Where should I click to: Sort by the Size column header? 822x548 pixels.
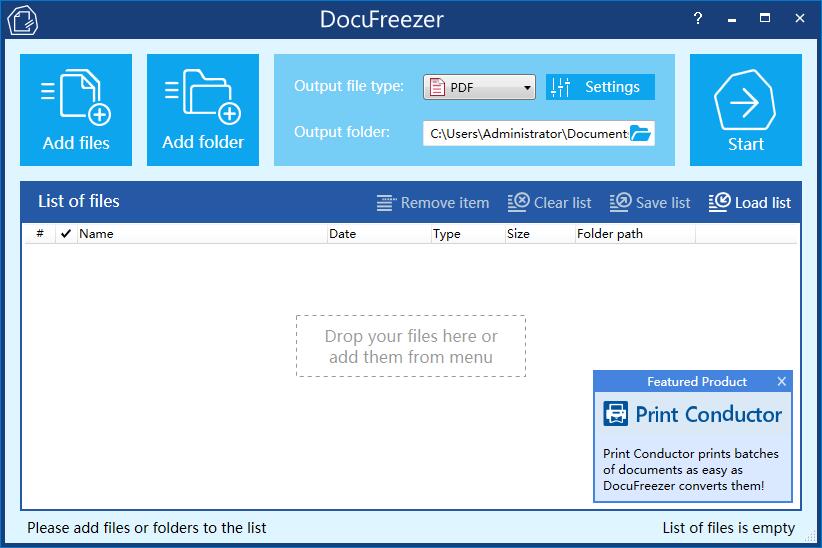point(540,234)
